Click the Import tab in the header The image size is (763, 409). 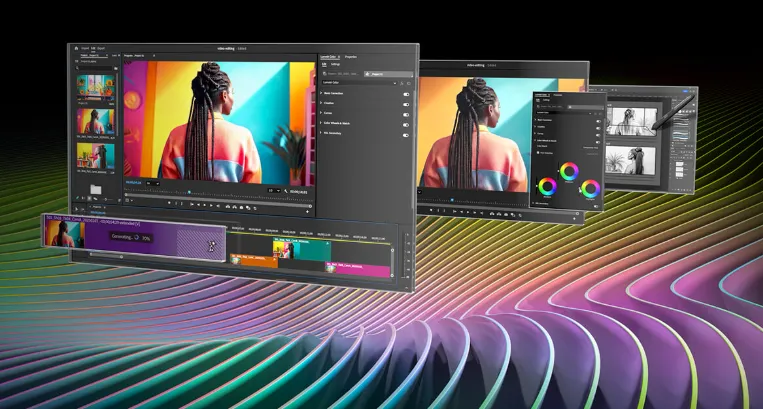pos(85,47)
